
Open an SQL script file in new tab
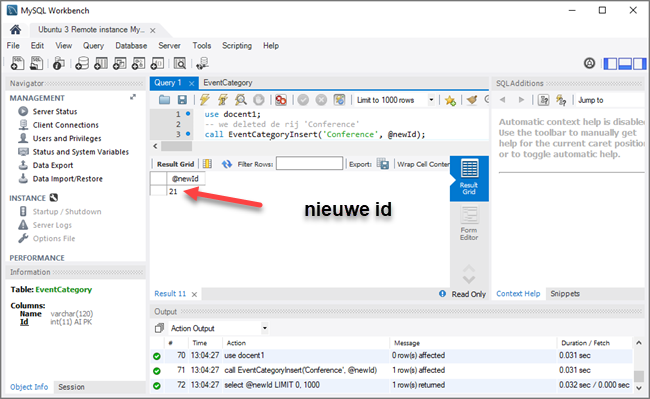point(36,63)
